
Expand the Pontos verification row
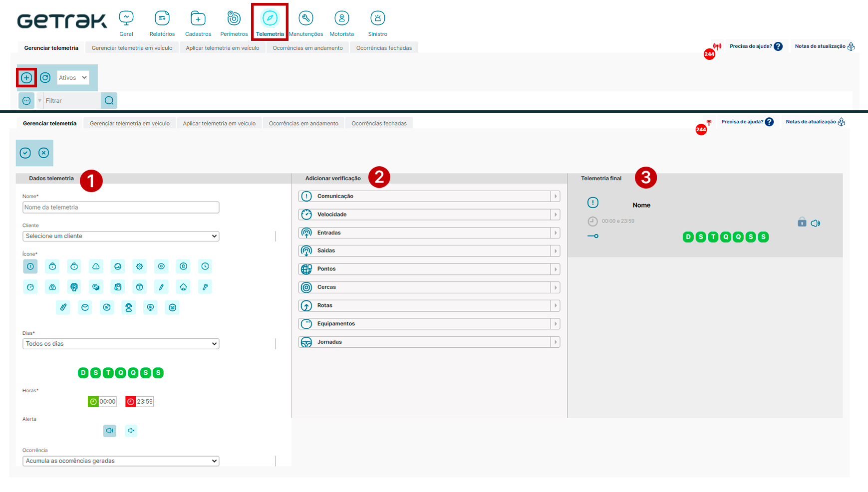pos(429,269)
